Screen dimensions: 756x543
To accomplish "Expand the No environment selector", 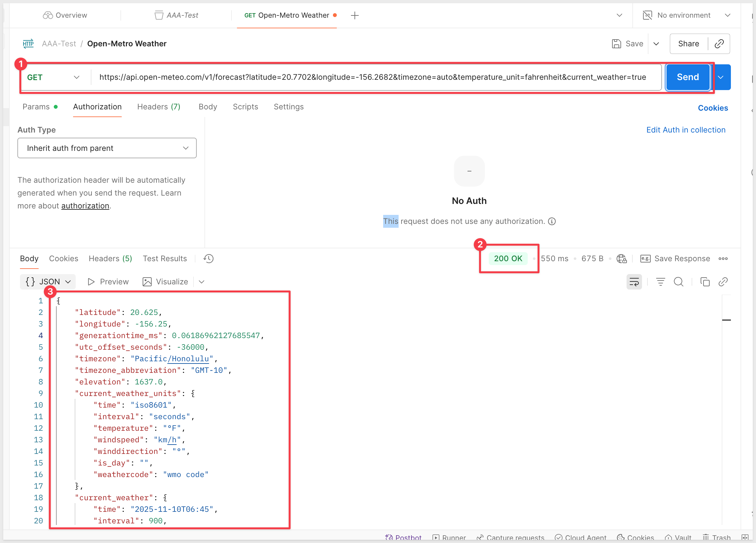I will pos(687,15).
